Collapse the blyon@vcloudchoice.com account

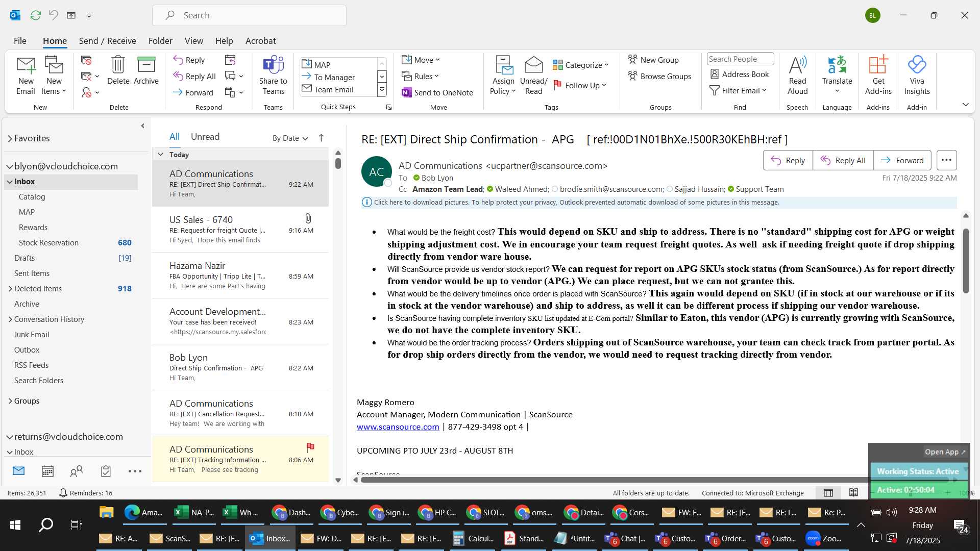[x=10, y=166]
